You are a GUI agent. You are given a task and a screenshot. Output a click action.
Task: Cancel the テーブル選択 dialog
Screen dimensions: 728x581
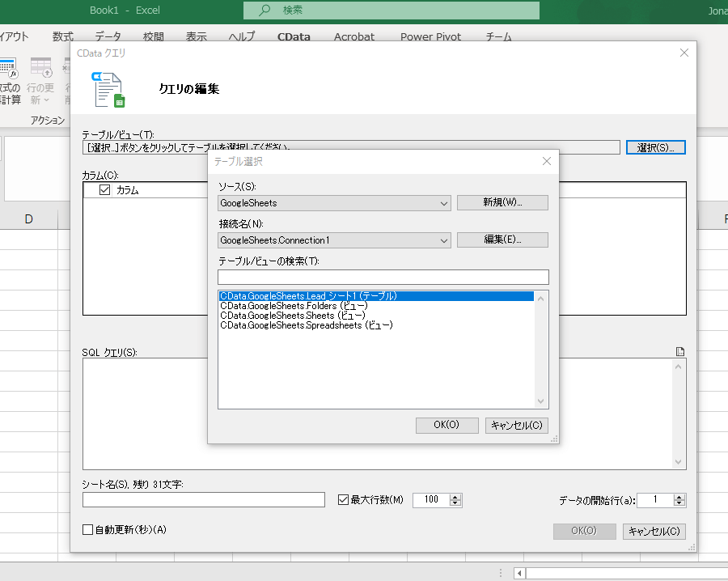point(517,425)
